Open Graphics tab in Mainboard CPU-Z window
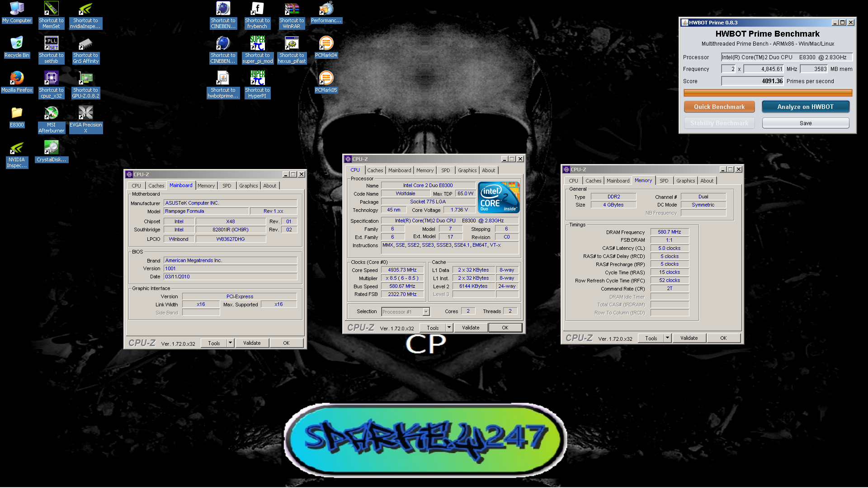This screenshot has height=488, width=868. 248,186
